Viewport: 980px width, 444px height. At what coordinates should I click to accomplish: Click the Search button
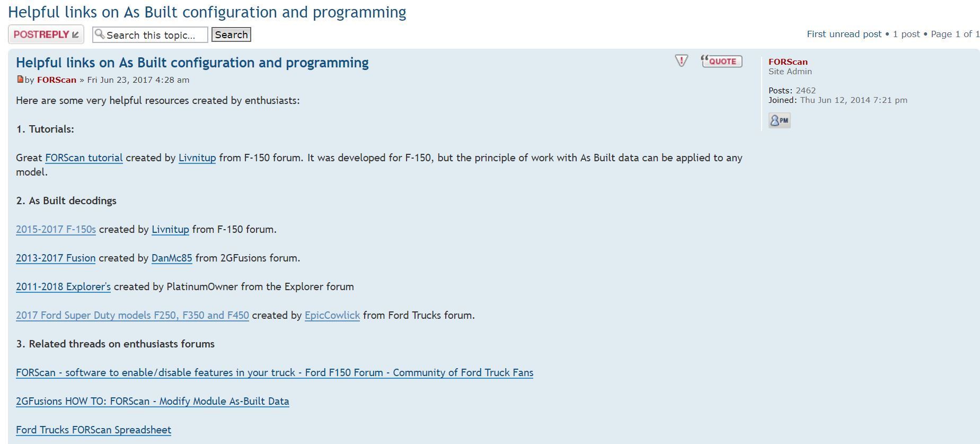click(x=231, y=34)
